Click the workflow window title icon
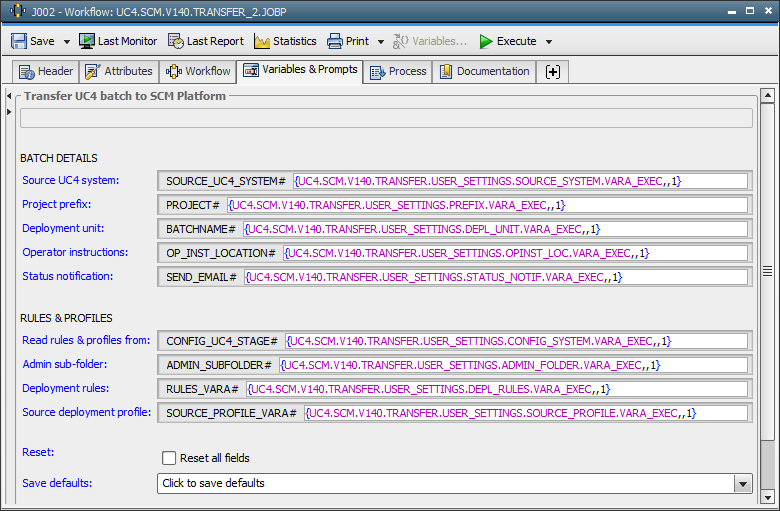The height and width of the screenshot is (511, 780). point(17,11)
